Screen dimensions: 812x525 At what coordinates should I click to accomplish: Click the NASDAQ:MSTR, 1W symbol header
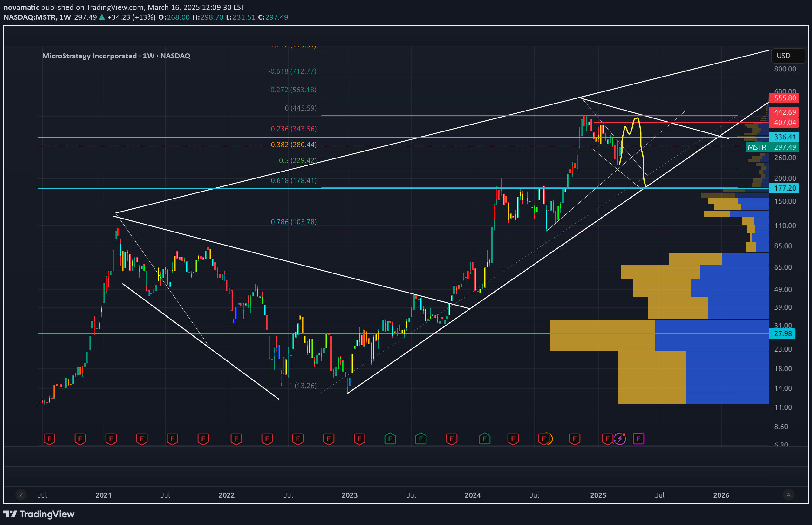[x=37, y=17]
